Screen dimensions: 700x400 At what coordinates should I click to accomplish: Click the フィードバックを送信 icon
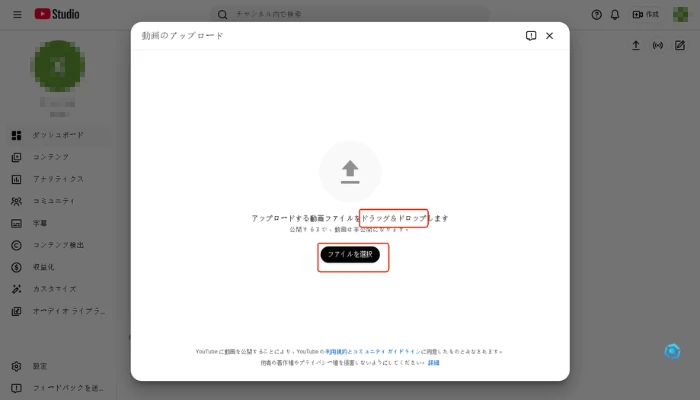tap(17, 388)
